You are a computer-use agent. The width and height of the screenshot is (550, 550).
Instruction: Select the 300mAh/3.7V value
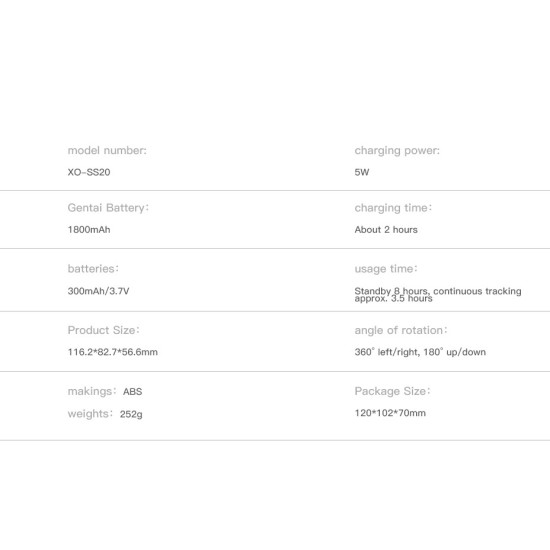pyautogui.click(x=98, y=291)
